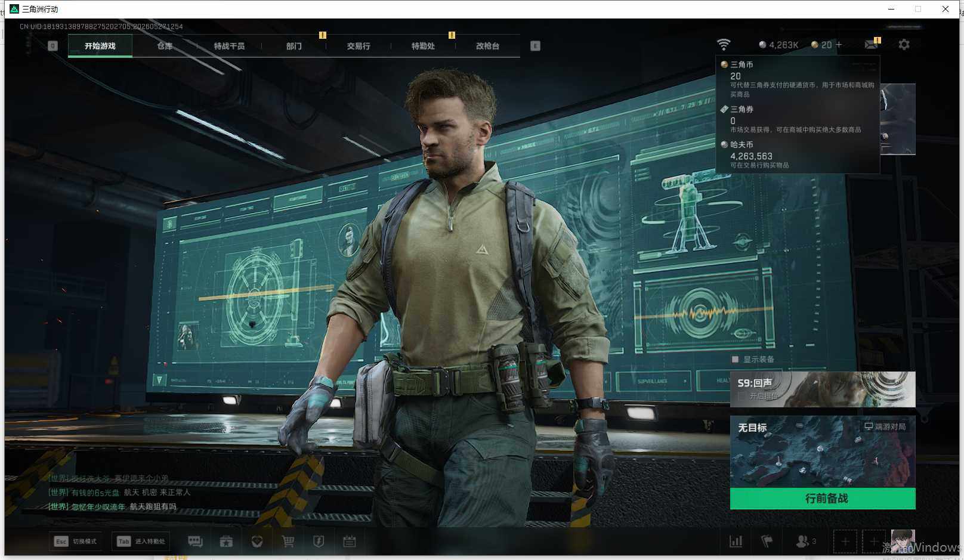
Task: Open the bar chart statistics icon
Action: pos(736,542)
